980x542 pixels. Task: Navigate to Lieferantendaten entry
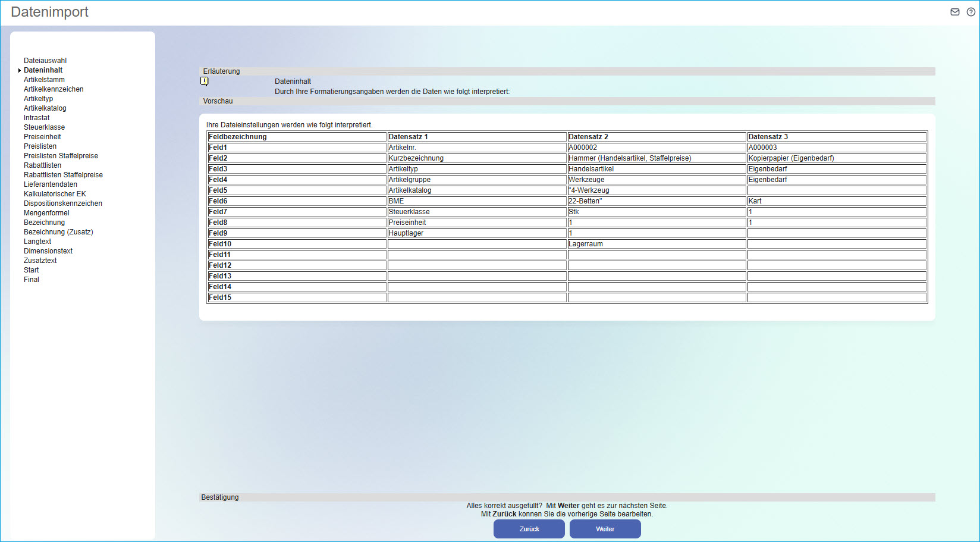(x=51, y=184)
